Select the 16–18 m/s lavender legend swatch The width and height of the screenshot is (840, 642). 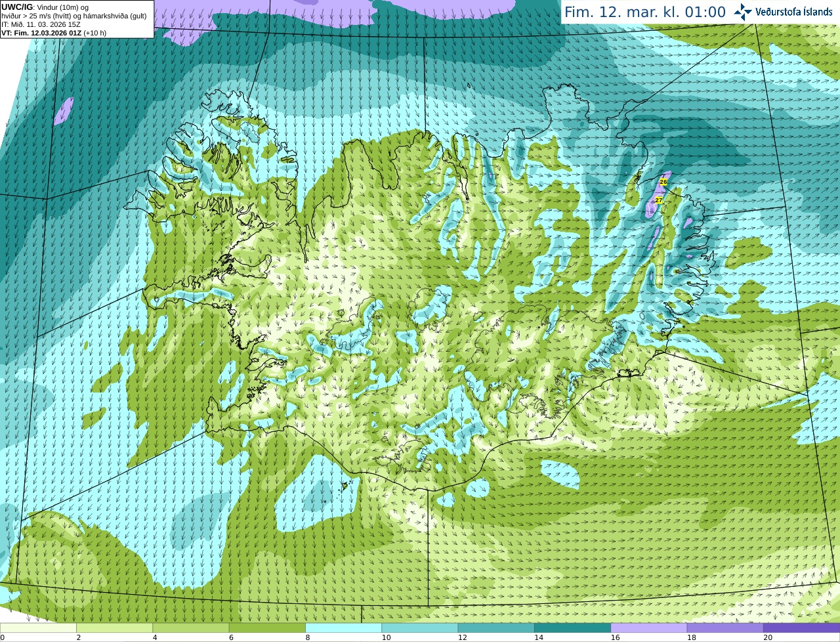[649, 628]
